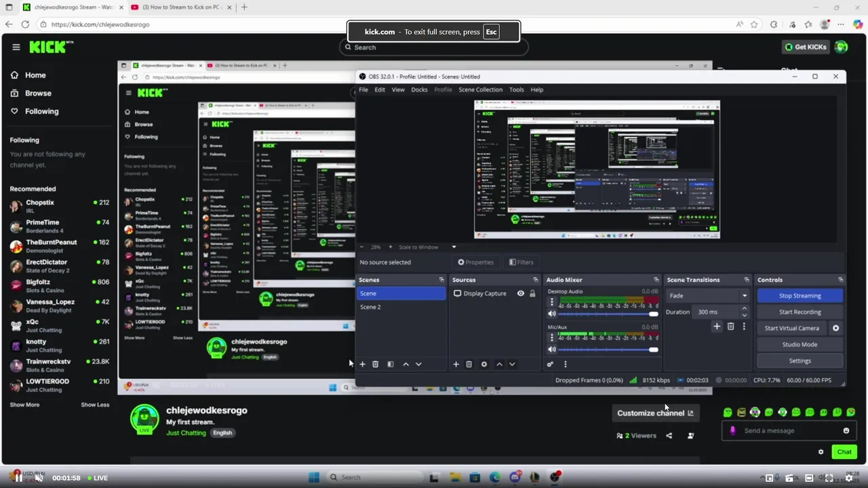Click Studio Mode button
Image resolution: width=868 pixels, height=488 pixels.
coord(800,344)
